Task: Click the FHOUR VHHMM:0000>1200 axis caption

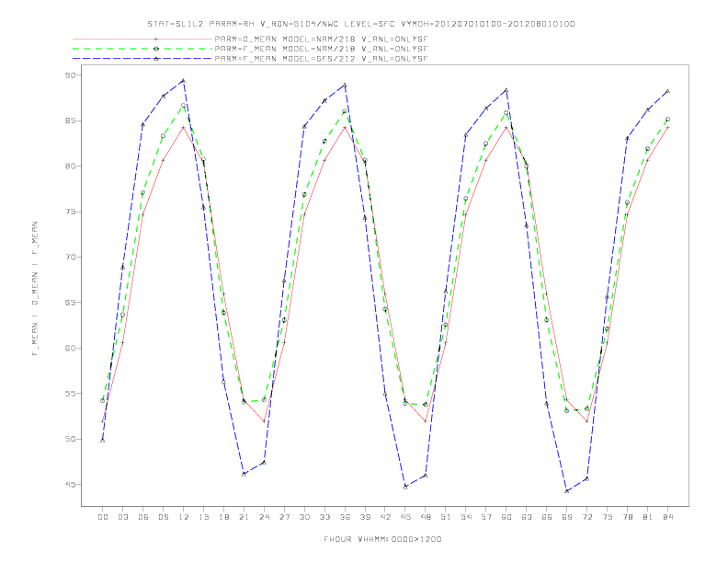Action: click(x=382, y=539)
